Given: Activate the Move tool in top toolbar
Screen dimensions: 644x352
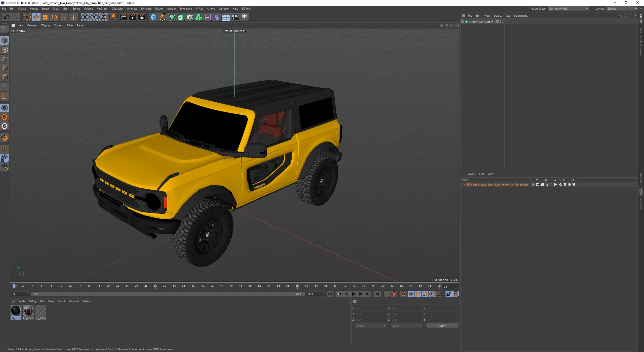Looking at the screenshot, I should (x=36, y=17).
